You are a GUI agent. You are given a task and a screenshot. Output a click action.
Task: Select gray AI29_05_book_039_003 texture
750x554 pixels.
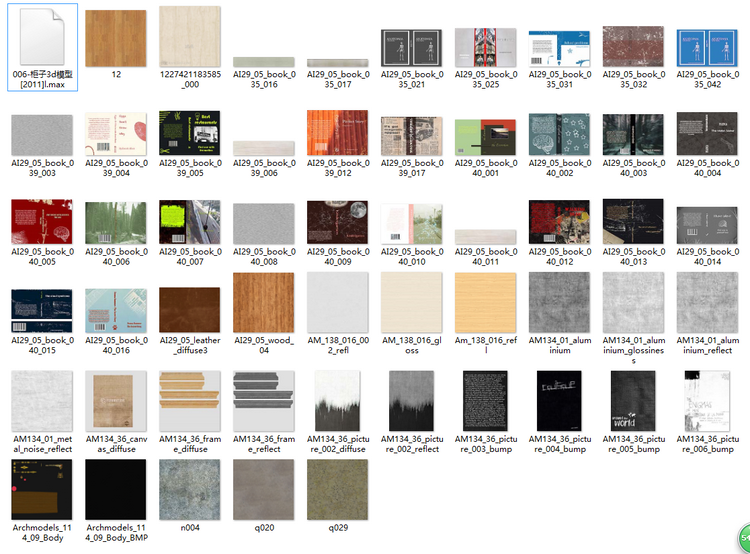point(42,135)
